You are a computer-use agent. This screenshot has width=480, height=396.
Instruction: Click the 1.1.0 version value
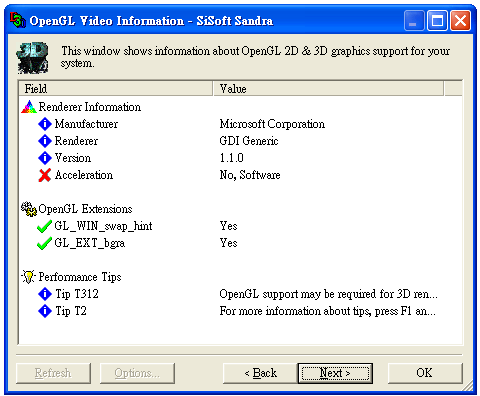[x=231, y=158]
